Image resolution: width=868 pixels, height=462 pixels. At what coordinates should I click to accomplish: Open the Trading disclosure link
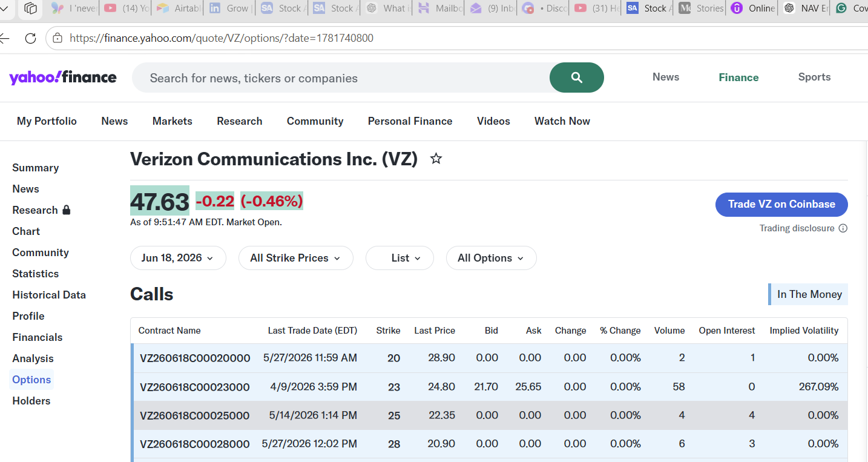point(797,228)
